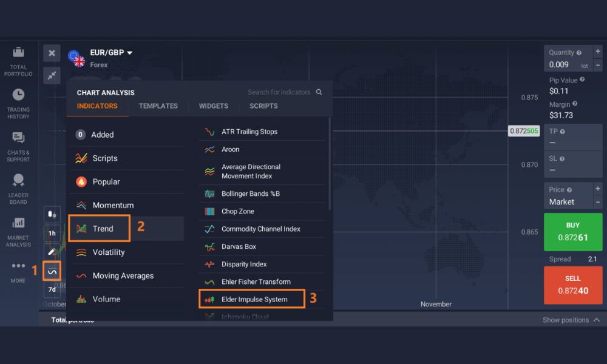Open Market Analysis sidebar icon

click(x=18, y=223)
